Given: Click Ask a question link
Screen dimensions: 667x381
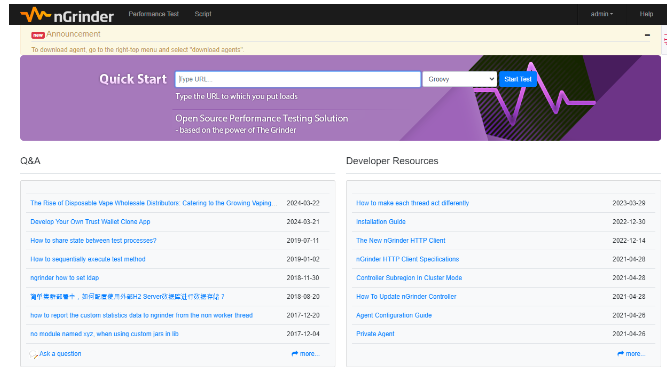Looking at the screenshot, I should [x=60, y=354].
